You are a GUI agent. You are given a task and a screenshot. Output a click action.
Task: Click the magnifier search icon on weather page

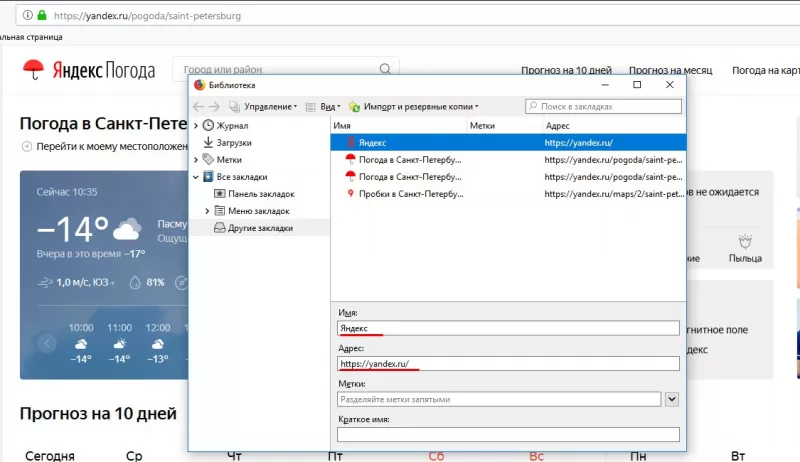coord(385,69)
